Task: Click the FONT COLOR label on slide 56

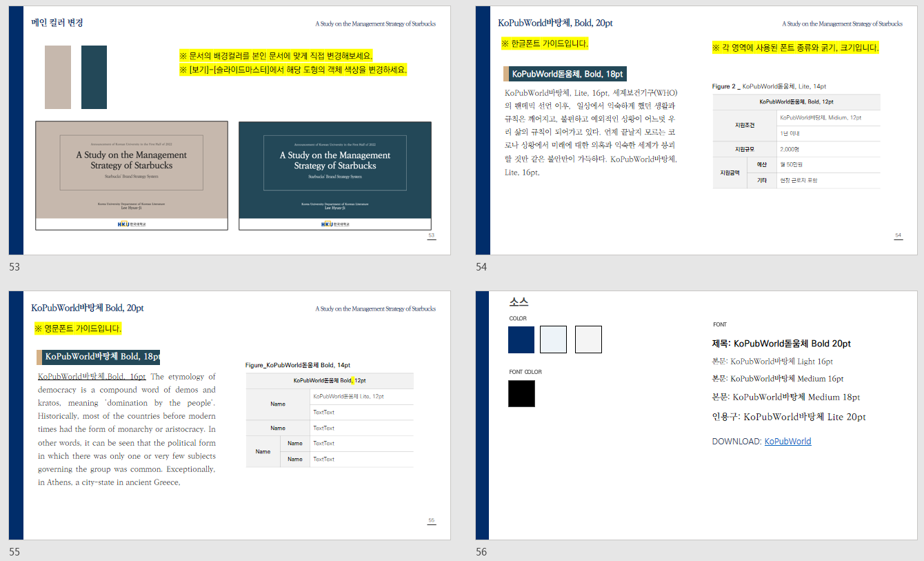Action: pos(525,372)
